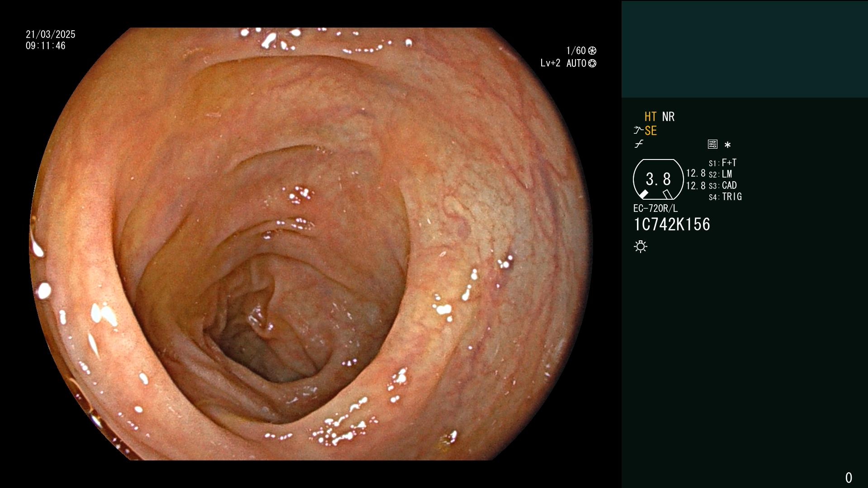Click the date 21/03/2025
Screen dimensions: 868x488
pyautogui.click(x=51, y=34)
